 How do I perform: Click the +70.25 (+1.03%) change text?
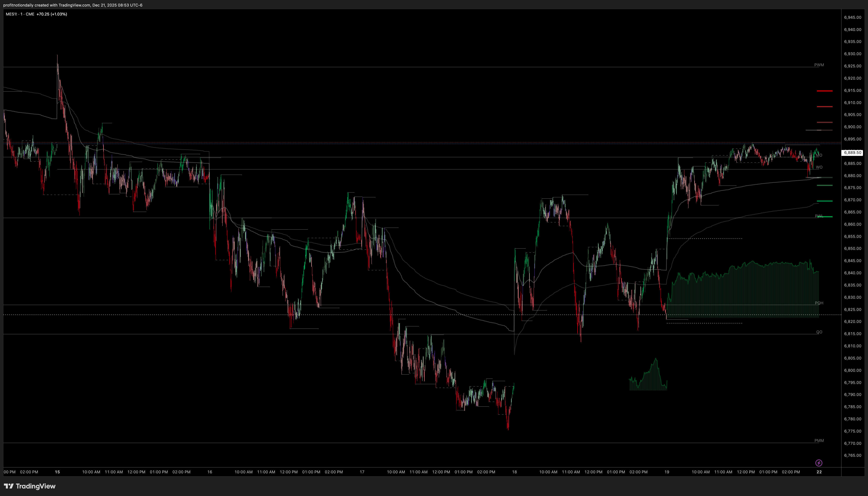click(52, 14)
